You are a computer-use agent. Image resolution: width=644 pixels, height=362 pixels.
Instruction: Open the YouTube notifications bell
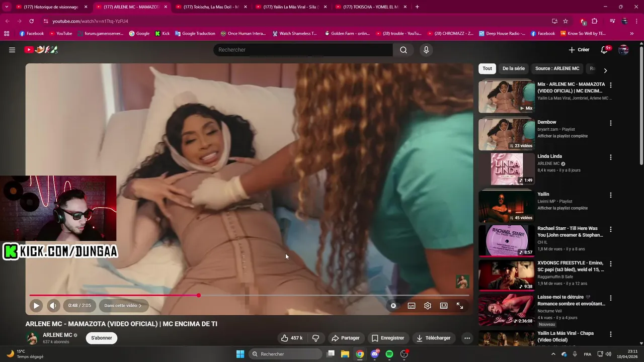pyautogui.click(x=604, y=50)
